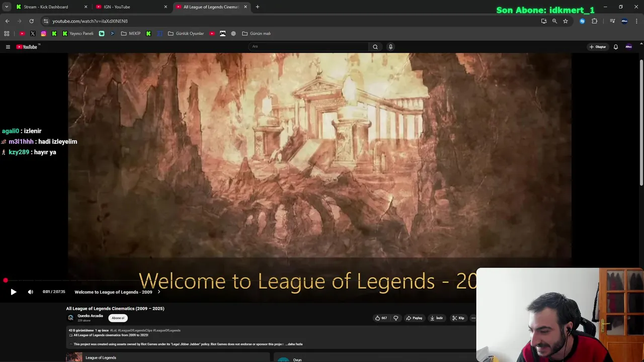Open the Extensions puzzle piece menu

[595, 21]
